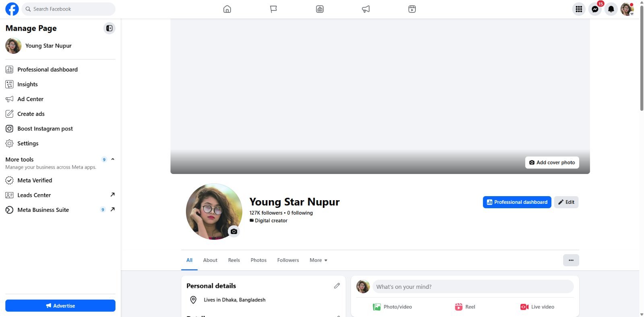Switch to the Reels tab
The width and height of the screenshot is (644, 317).
tap(234, 260)
